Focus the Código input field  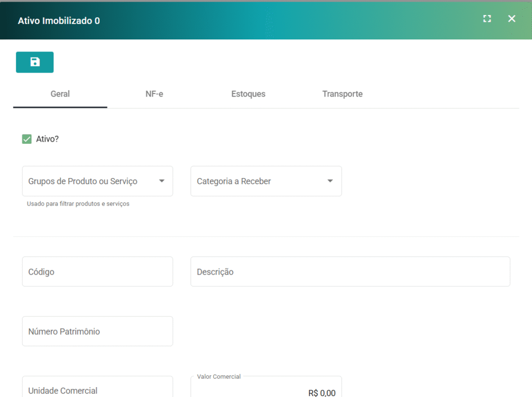[97, 271]
